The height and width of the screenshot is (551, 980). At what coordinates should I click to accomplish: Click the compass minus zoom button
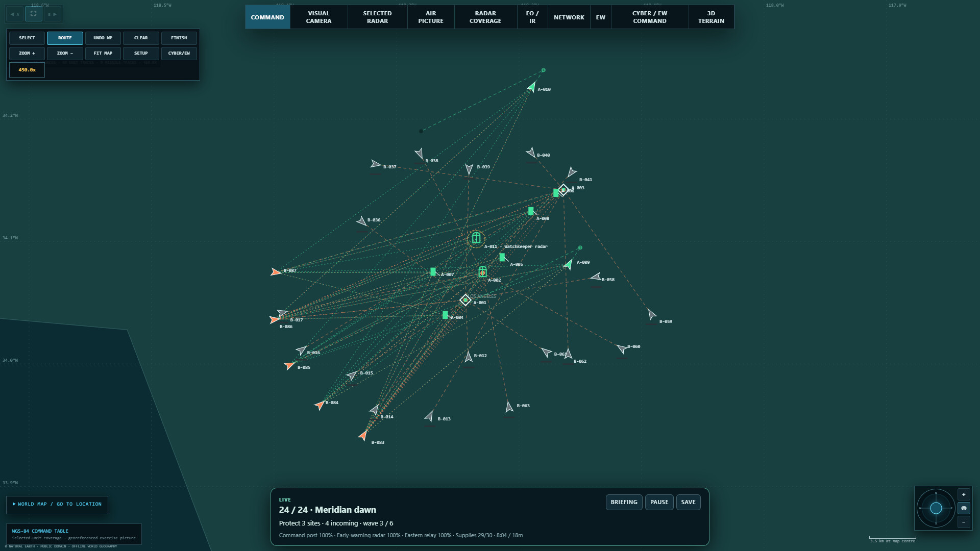[x=964, y=522]
